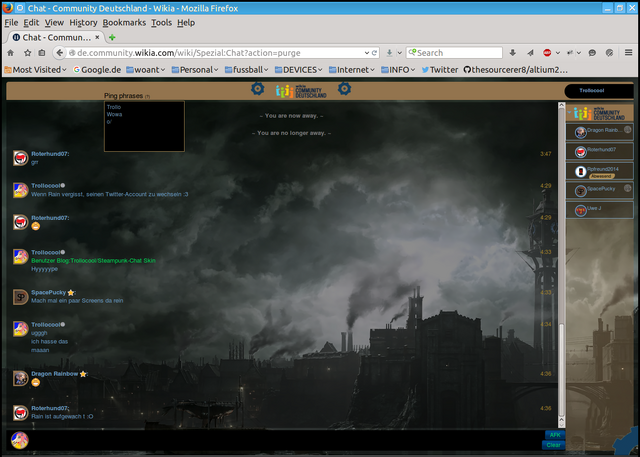This screenshot has height=457, width=640.
Task: Open the History menu
Action: click(83, 23)
